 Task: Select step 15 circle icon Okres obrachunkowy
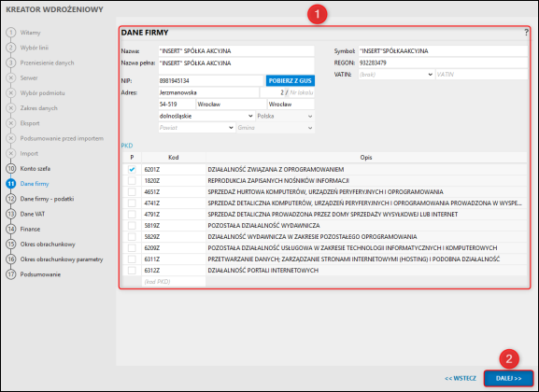point(11,244)
